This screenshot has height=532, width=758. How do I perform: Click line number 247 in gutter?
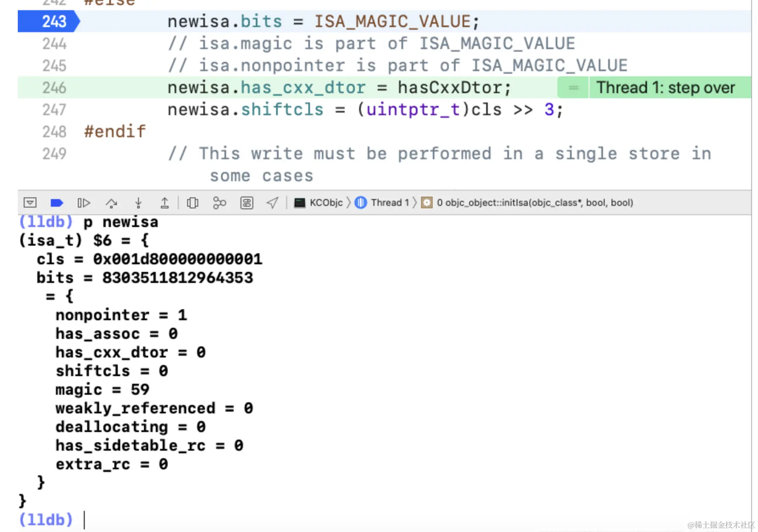point(55,110)
